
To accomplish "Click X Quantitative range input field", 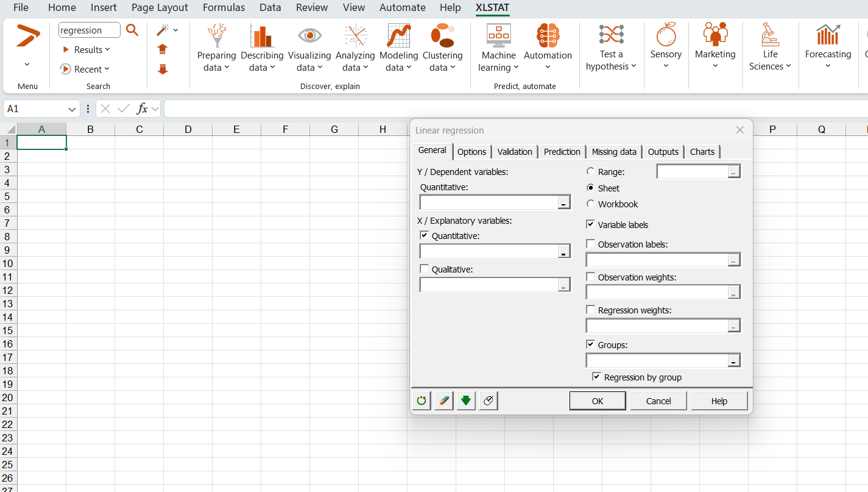I will pos(489,251).
